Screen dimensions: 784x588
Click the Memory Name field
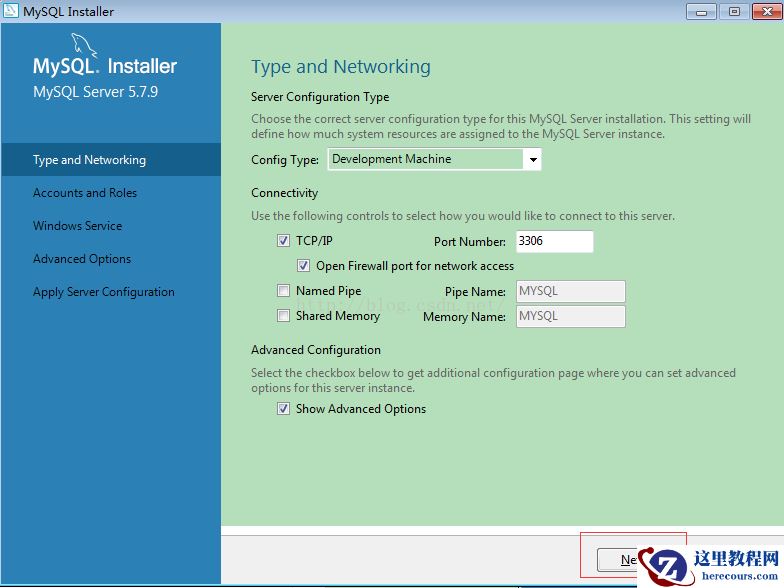tap(570, 316)
